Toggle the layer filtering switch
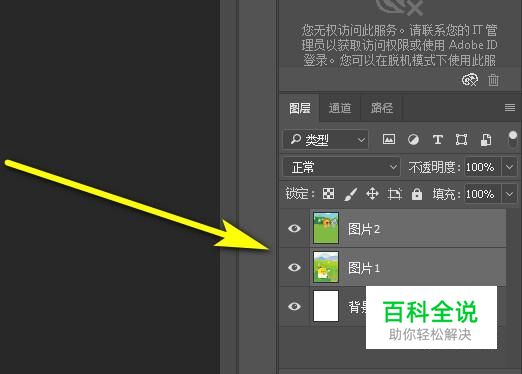The image size is (522, 374). point(513,139)
